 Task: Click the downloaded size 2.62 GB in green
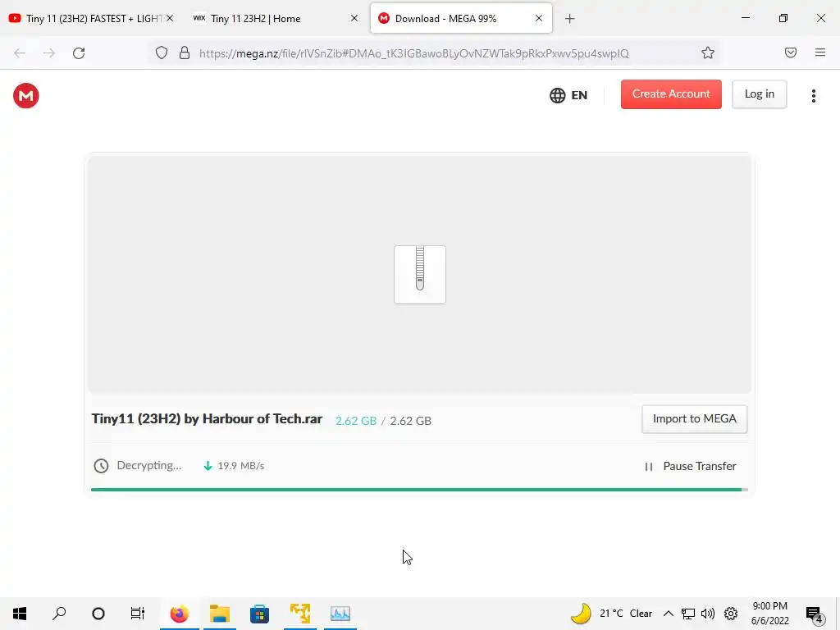point(356,421)
